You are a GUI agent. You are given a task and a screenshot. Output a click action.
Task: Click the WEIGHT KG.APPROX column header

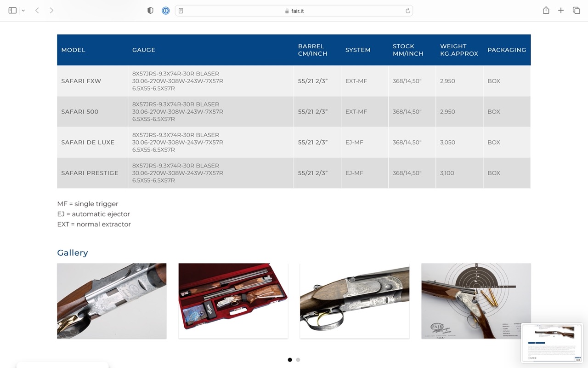pyautogui.click(x=459, y=50)
